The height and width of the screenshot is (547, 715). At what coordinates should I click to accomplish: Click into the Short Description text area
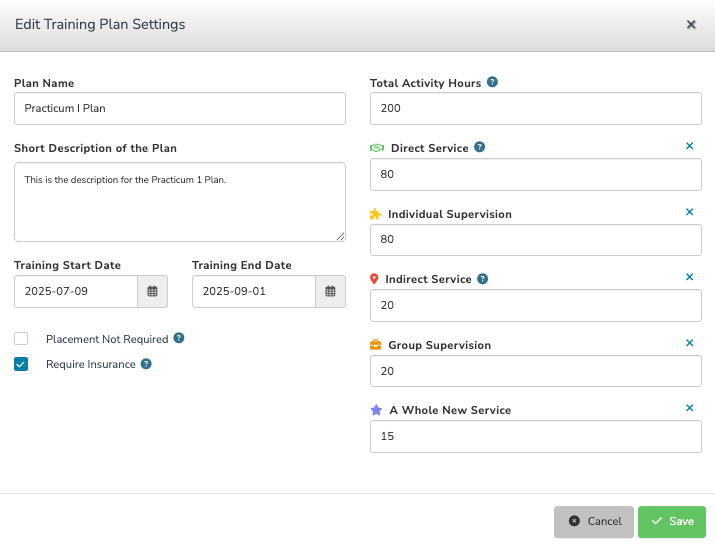pyautogui.click(x=180, y=202)
